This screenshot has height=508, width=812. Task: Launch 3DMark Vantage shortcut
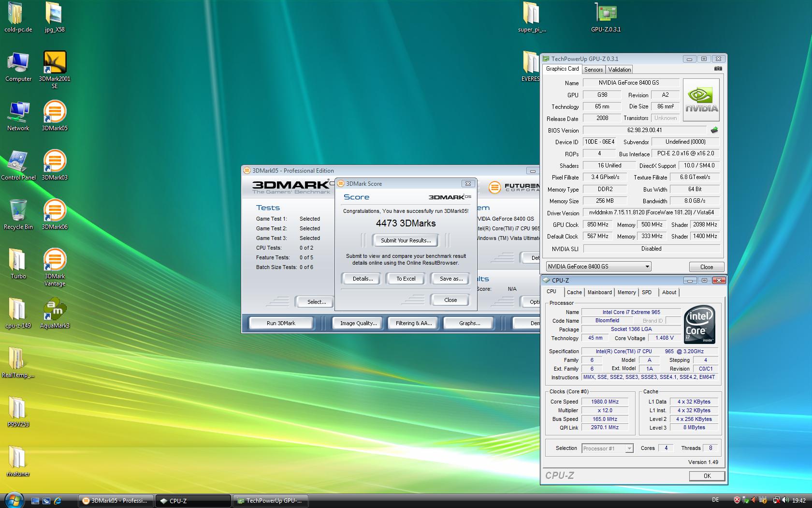(55, 268)
